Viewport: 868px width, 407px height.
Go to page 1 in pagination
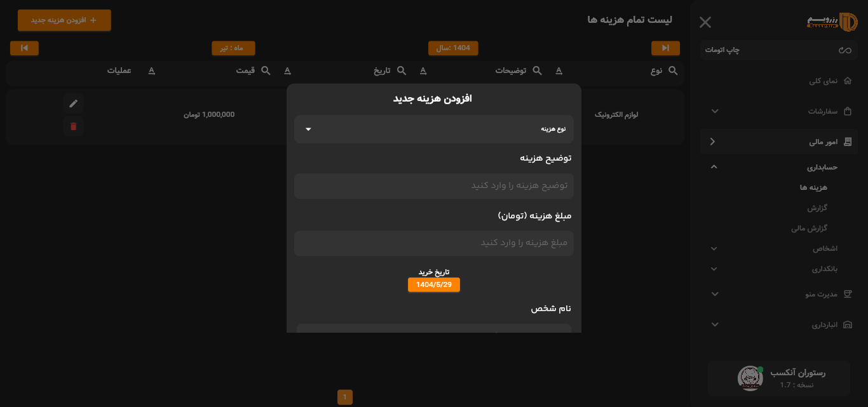click(x=344, y=397)
